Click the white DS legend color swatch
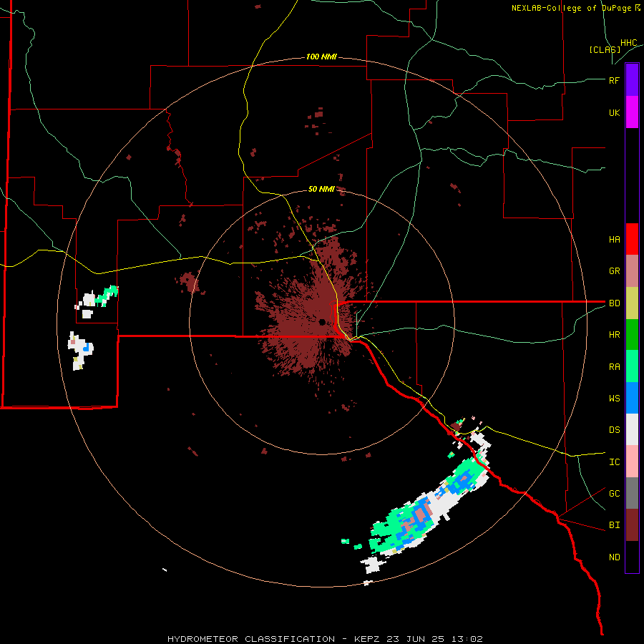The image size is (644, 644). (632, 429)
